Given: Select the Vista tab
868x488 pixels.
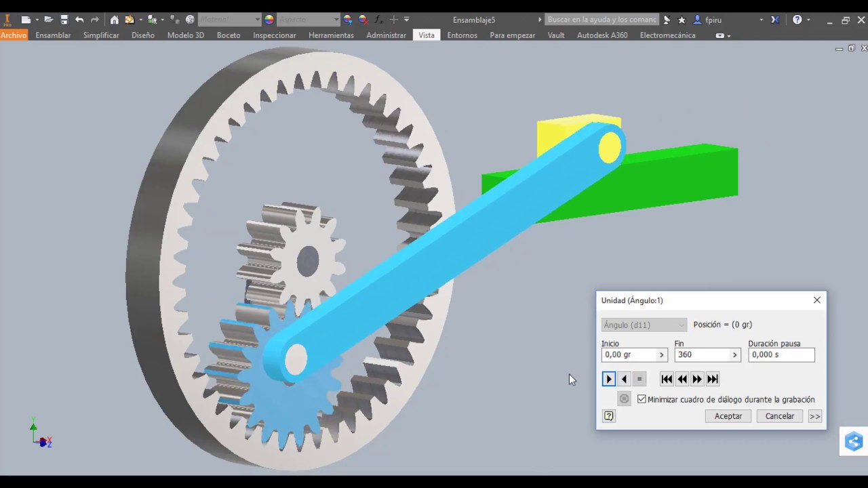Looking at the screenshot, I should (x=427, y=35).
